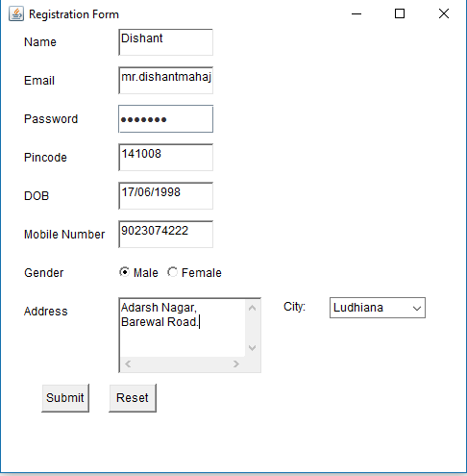The height and width of the screenshot is (476, 467).
Task: Click the Address scrollbar up arrow
Action: pos(253,308)
